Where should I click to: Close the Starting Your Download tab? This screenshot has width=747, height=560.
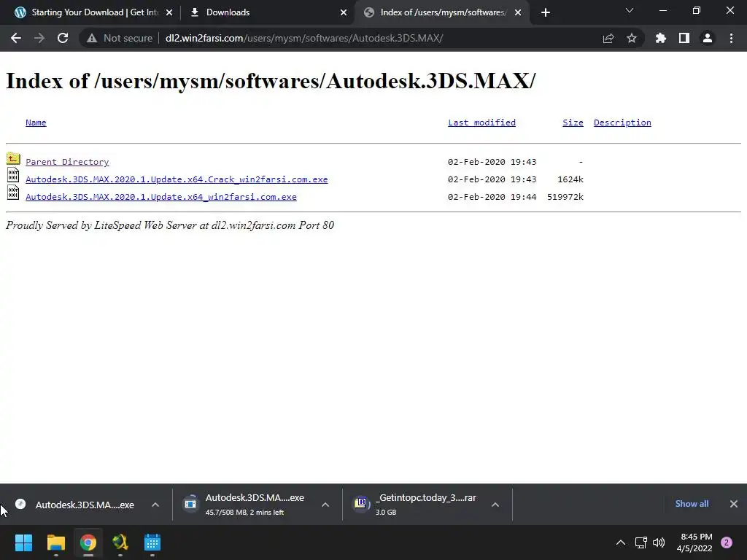point(169,12)
